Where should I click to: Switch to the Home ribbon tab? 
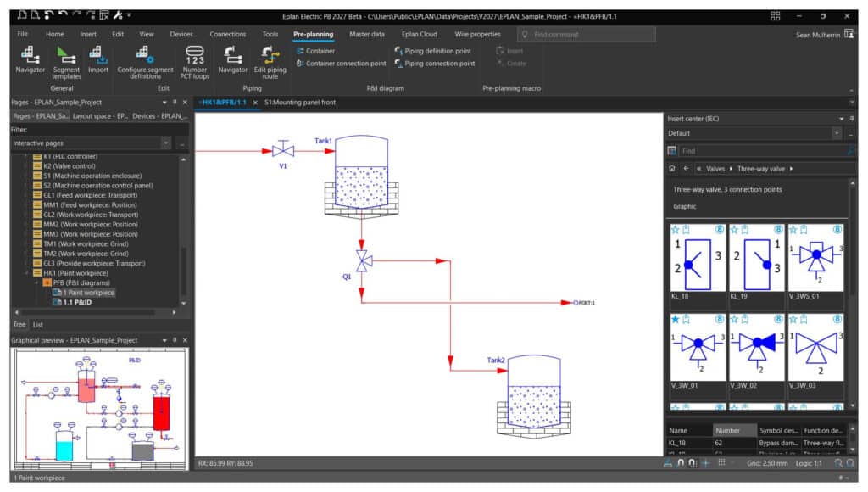[55, 34]
